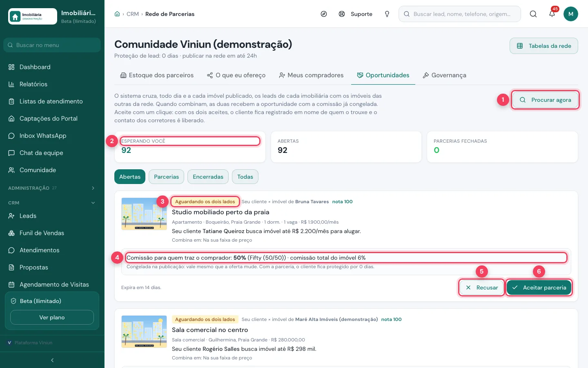Open Leads in CRM section
This screenshot has width=588, height=368.
(52, 216)
